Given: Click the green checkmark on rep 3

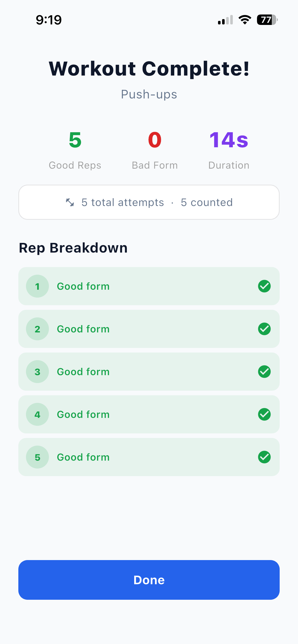Looking at the screenshot, I should pyautogui.click(x=264, y=372).
